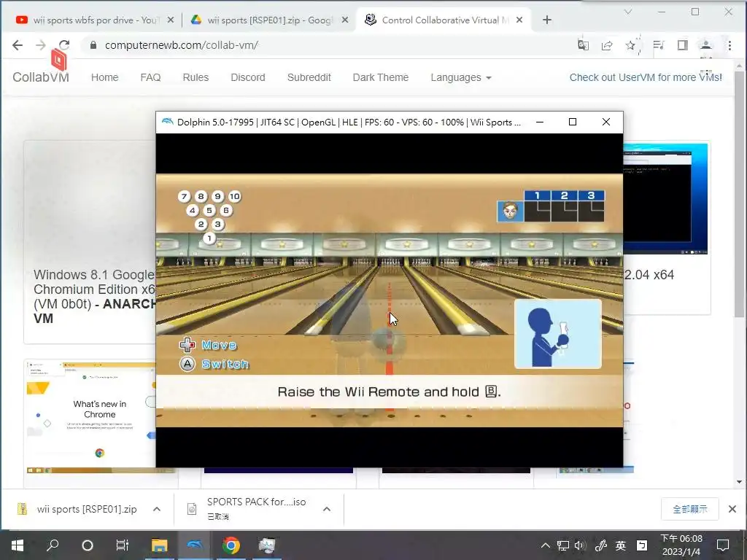The height and width of the screenshot is (560, 747).
Task: Open the Windows Start menu
Action: tap(18, 545)
